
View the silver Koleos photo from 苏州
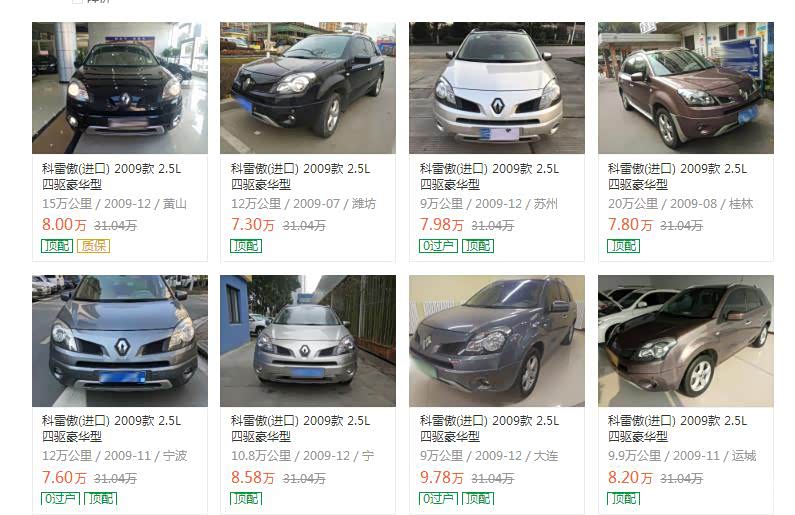click(x=497, y=88)
